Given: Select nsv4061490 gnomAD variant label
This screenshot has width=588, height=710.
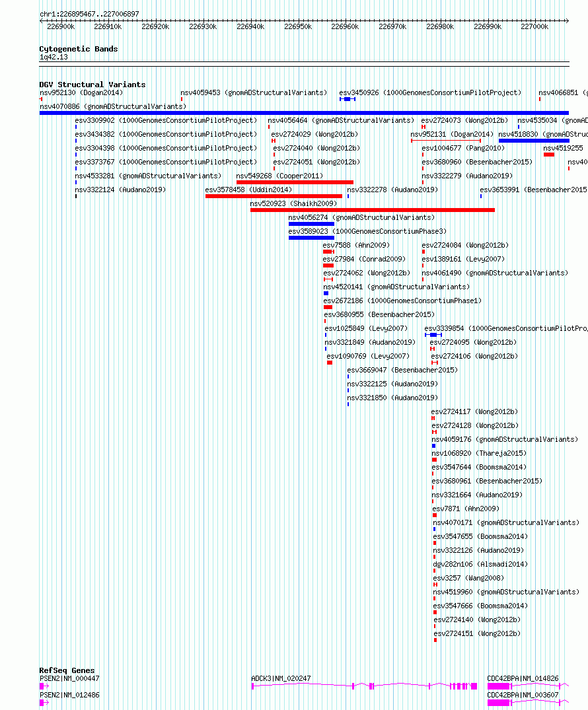Looking at the screenshot, I should (x=495, y=273).
